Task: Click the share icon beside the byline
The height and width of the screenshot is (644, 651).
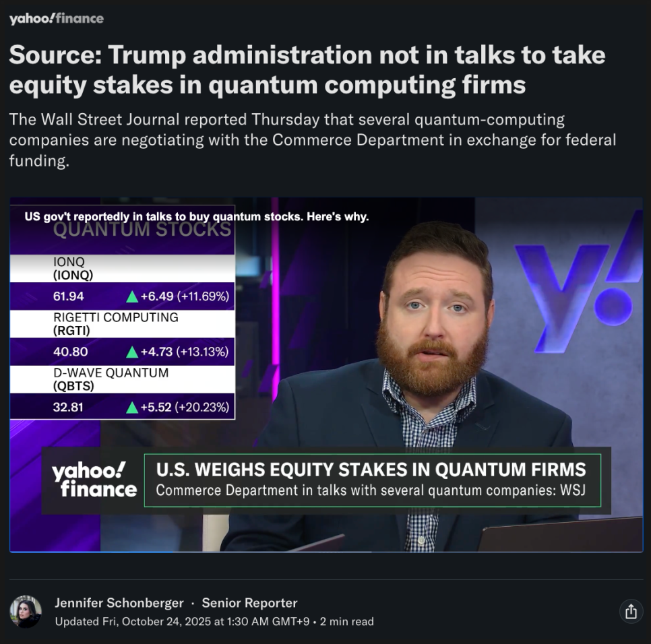Action: click(x=631, y=611)
